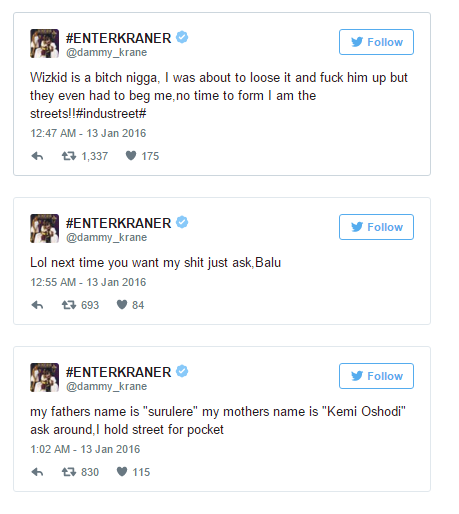Open avatar on the 12:55 AM tweet
Viewport: 459px width, 514px height.
(x=45, y=228)
